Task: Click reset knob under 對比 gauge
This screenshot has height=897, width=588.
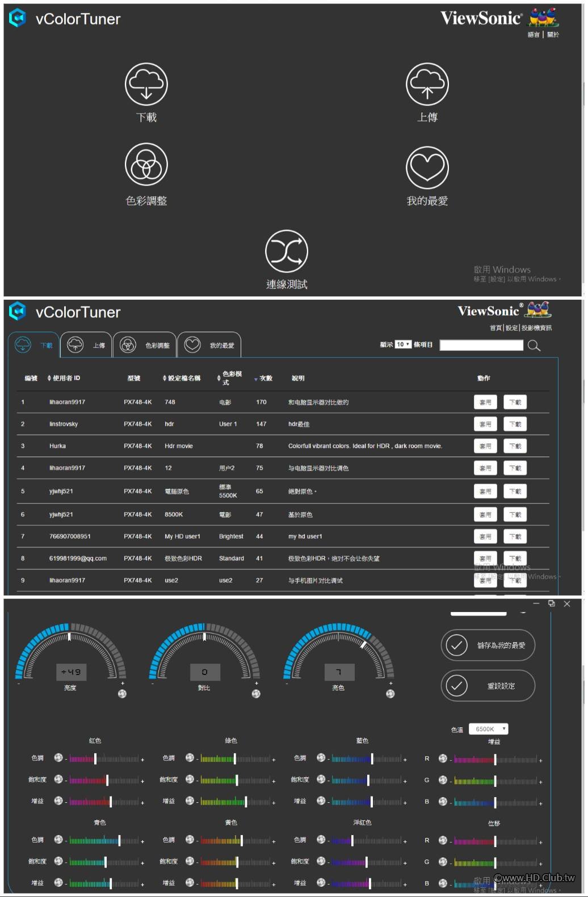Action: [x=256, y=694]
